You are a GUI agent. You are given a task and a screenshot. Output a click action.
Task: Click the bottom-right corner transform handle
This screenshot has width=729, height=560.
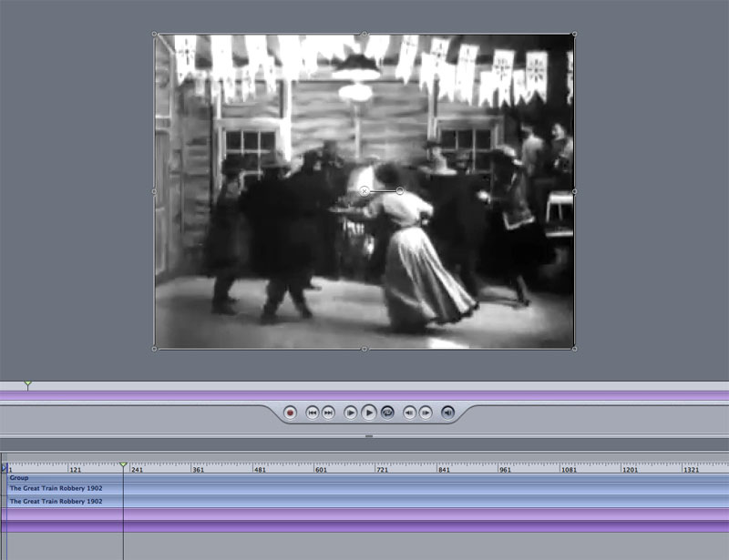point(573,348)
